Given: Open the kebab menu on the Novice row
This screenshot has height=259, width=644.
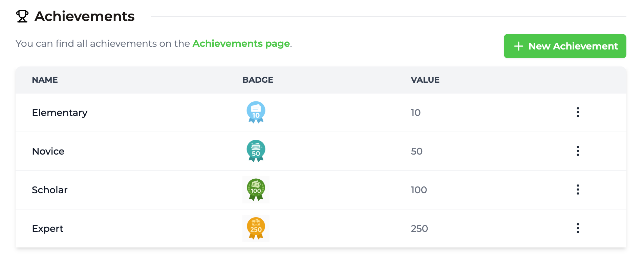Looking at the screenshot, I should [578, 151].
